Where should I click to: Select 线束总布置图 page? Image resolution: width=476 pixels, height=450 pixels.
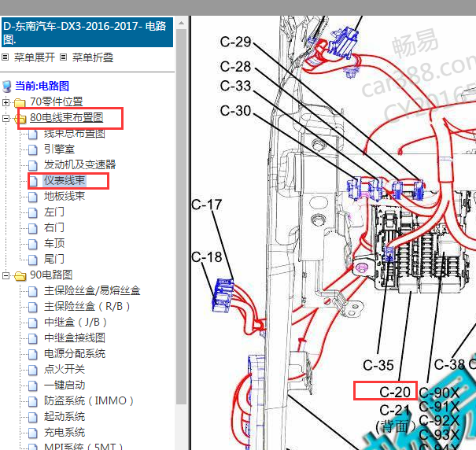click(x=75, y=134)
